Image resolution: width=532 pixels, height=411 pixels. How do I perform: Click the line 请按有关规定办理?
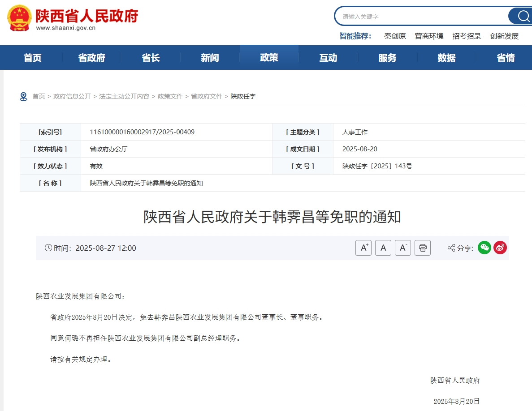(81, 359)
